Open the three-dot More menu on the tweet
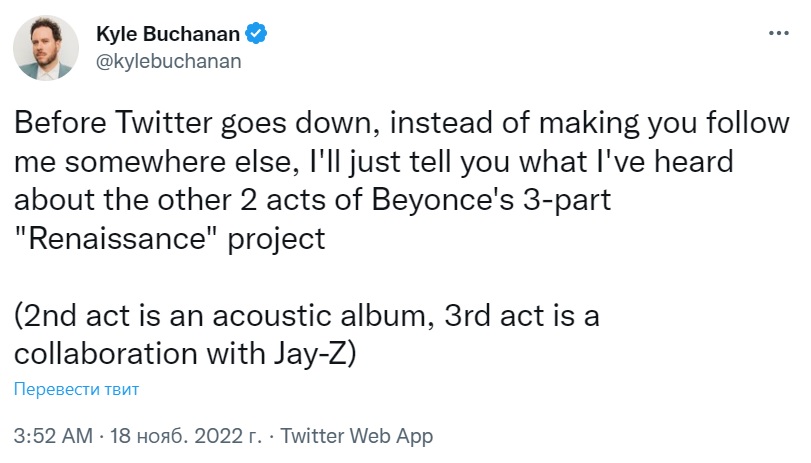Image resolution: width=811 pixels, height=463 pixels. [x=778, y=33]
